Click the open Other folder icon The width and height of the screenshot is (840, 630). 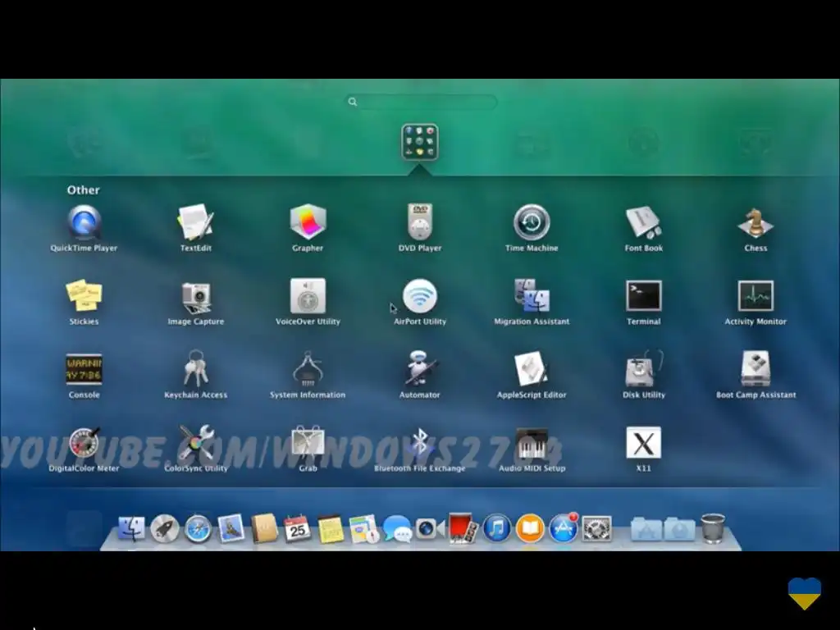tap(420, 142)
